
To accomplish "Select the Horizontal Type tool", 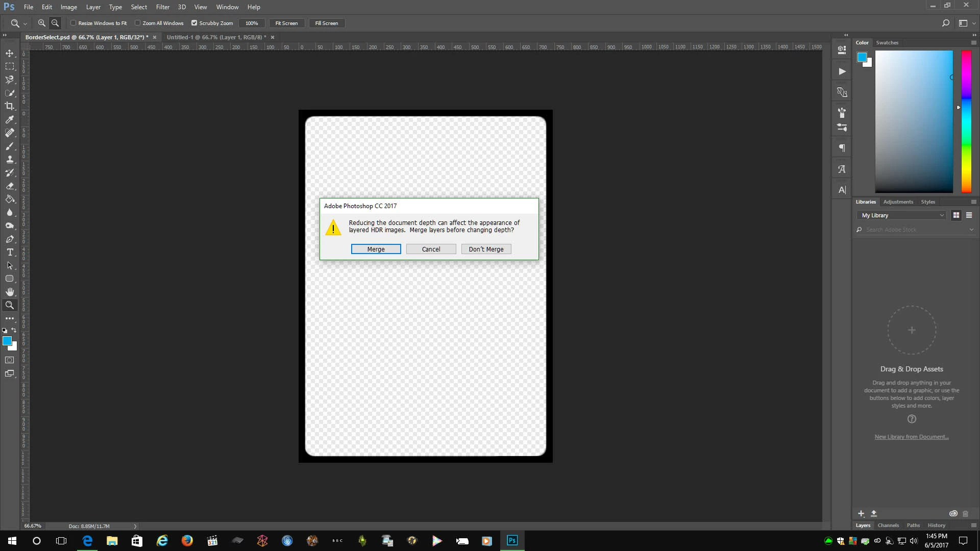I will coord(10,252).
